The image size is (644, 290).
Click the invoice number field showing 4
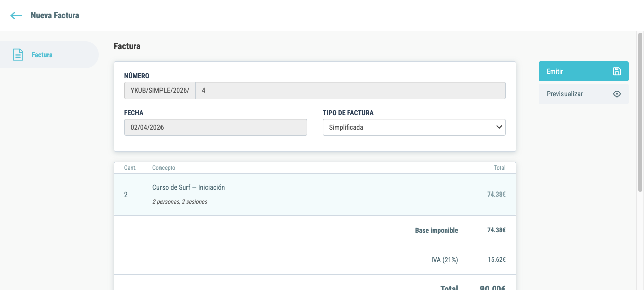click(350, 91)
